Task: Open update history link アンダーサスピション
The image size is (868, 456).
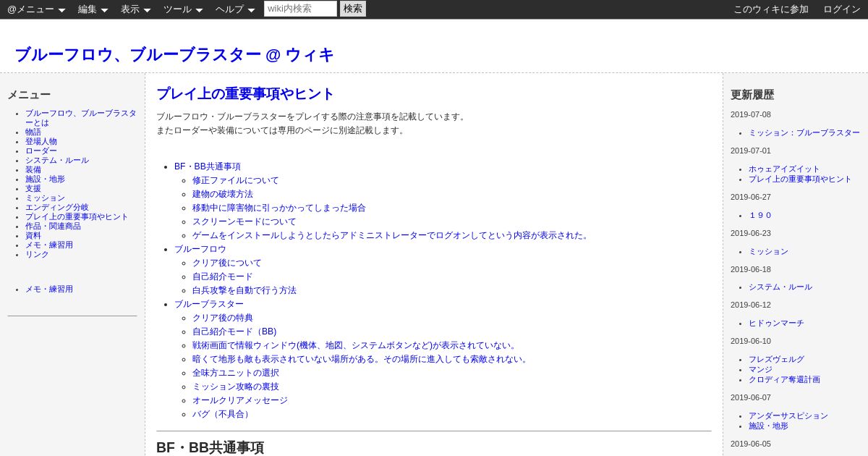Action: click(x=788, y=416)
